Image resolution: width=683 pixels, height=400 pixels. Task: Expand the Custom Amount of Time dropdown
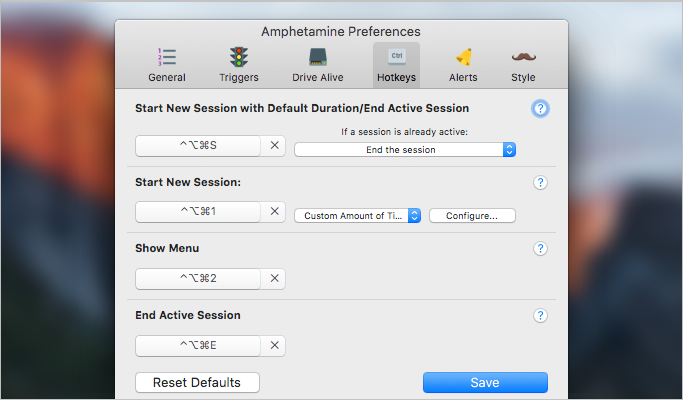pos(358,216)
